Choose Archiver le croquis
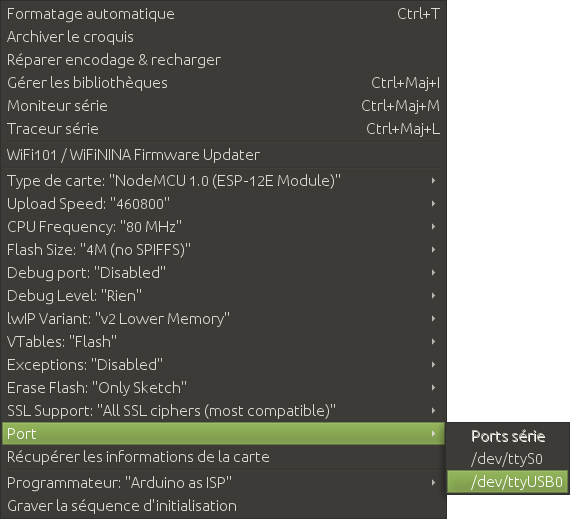 coord(223,37)
